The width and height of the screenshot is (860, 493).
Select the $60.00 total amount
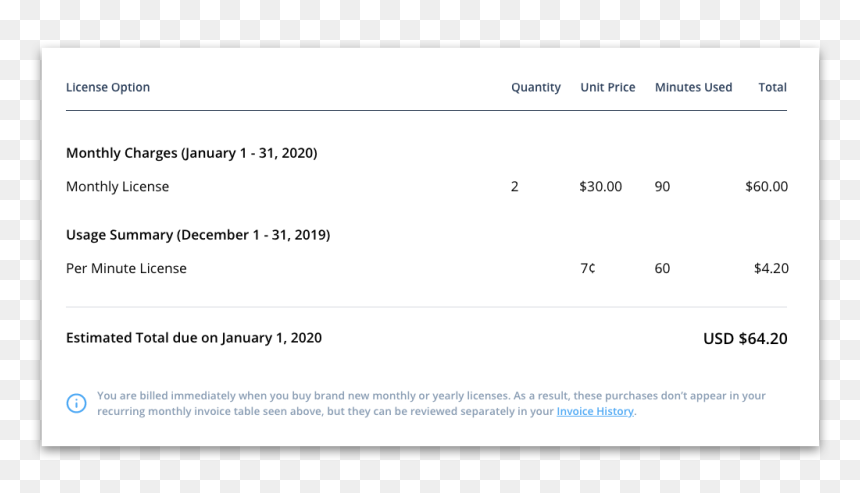(766, 186)
